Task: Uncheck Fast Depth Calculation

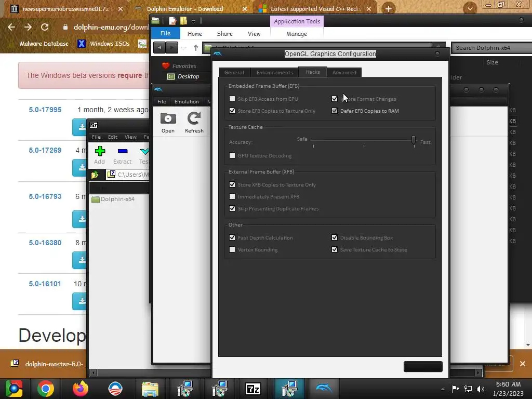Action: [x=232, y=237]
